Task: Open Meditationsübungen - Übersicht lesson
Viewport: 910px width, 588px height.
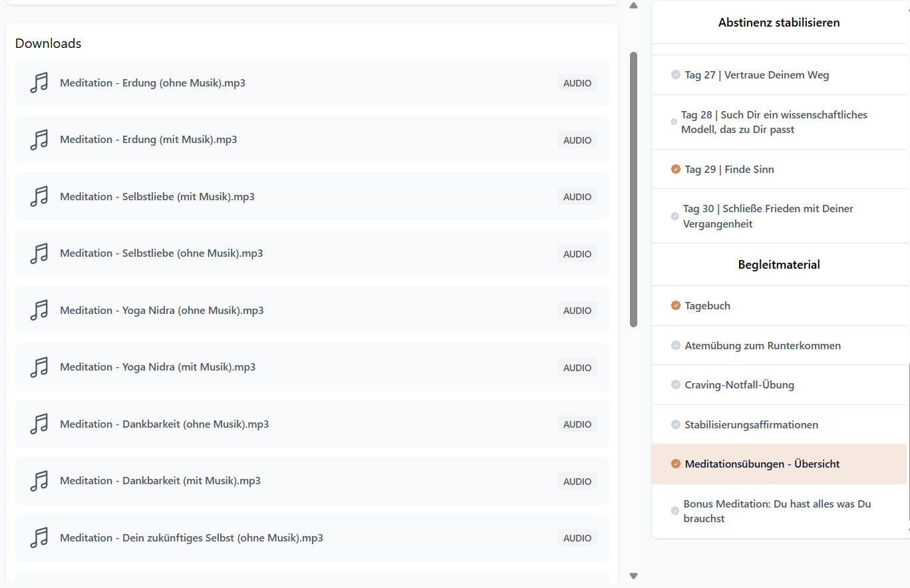Action: (762, 464)
